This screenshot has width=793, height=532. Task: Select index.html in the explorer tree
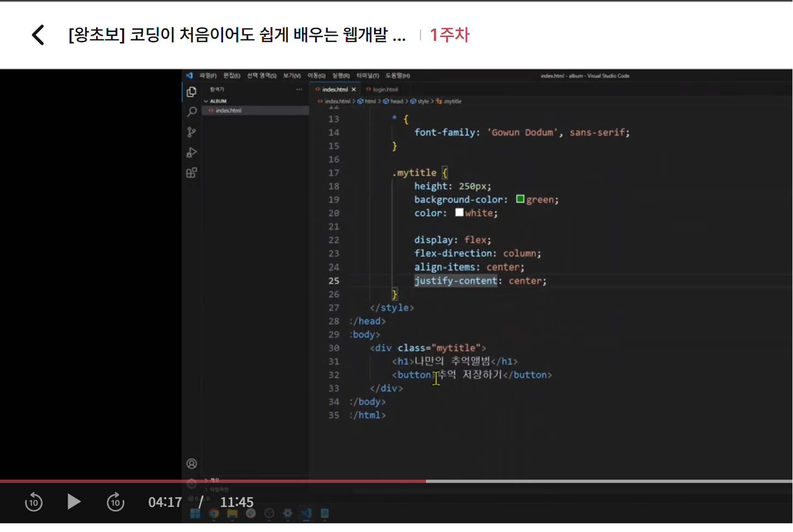point(255,111)
